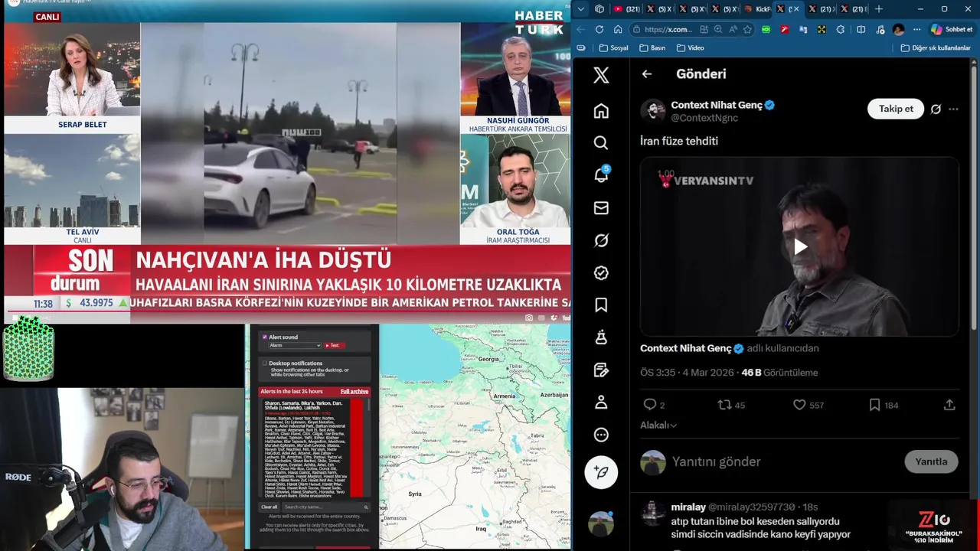
Task: Open browser split screen icon
Action: pos(861,29)
